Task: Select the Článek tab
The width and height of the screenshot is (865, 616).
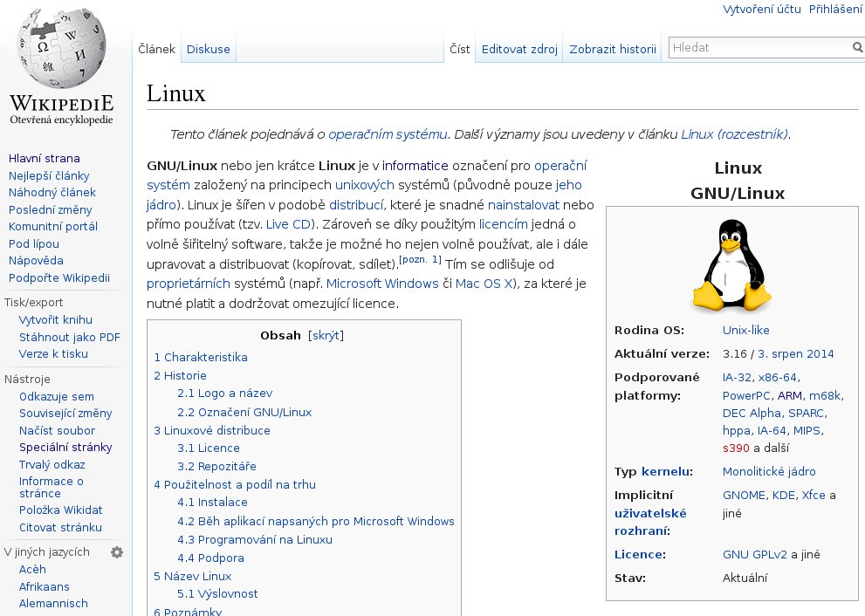Action: (x=156, y=49)
